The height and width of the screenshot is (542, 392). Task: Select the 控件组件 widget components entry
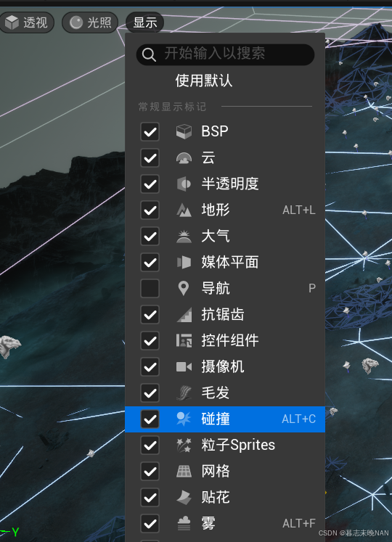pyautogui.click(x=225, y=341)
